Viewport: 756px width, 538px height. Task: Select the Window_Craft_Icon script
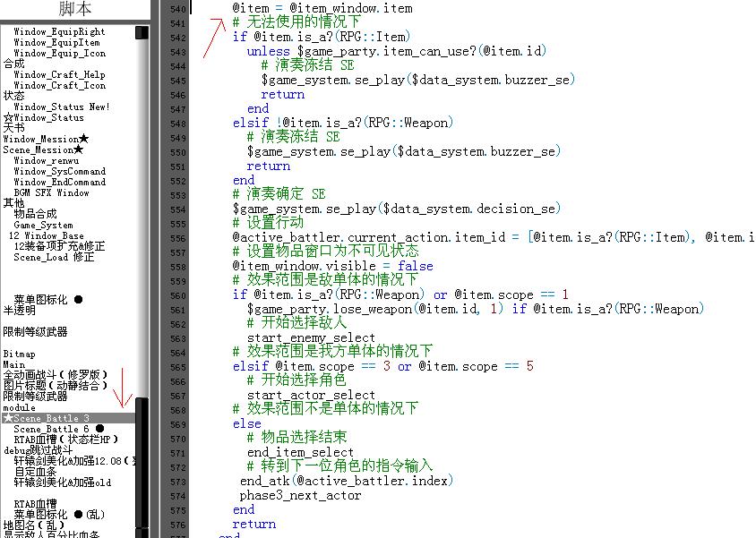pos(59,85)
